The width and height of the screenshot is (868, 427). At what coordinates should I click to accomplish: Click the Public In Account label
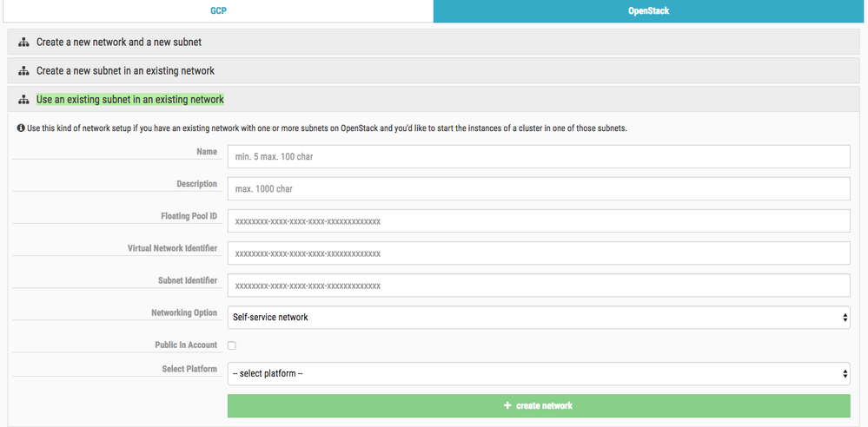click(x=186, y=345)
